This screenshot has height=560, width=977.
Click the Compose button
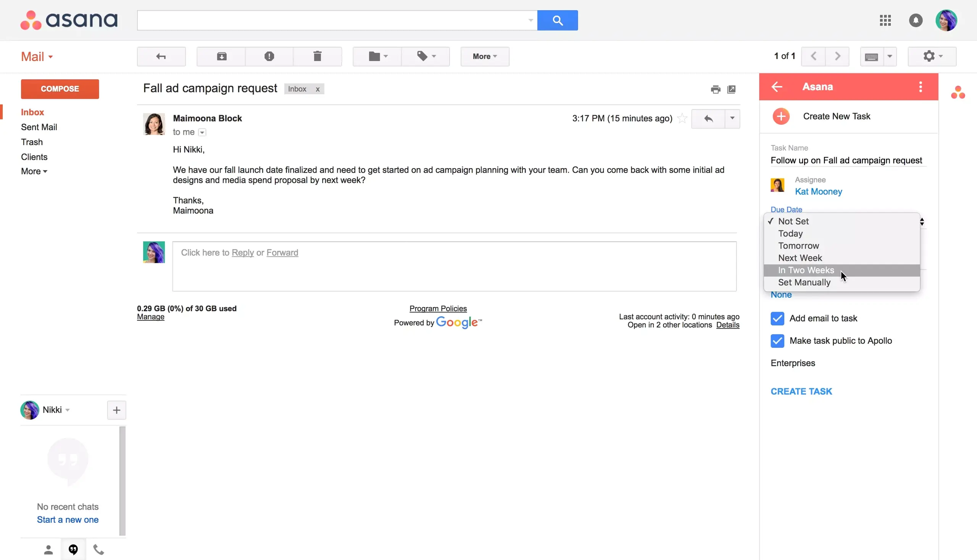pos(60,89)
